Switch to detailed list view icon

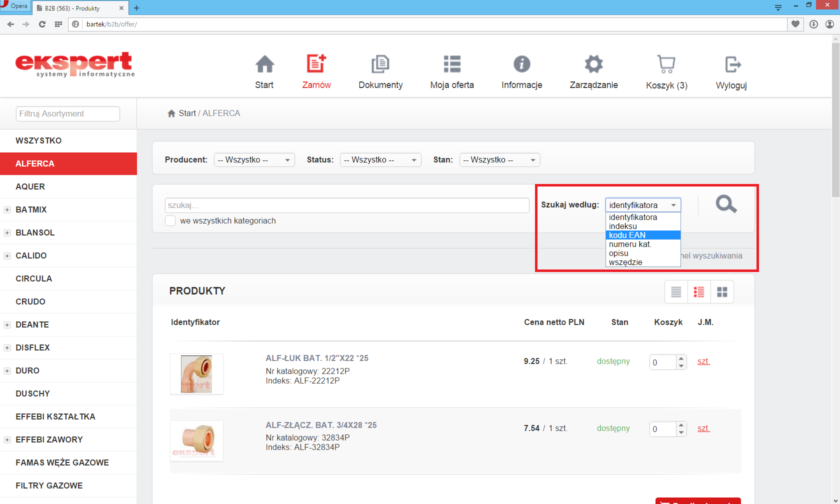pos(699,291)
